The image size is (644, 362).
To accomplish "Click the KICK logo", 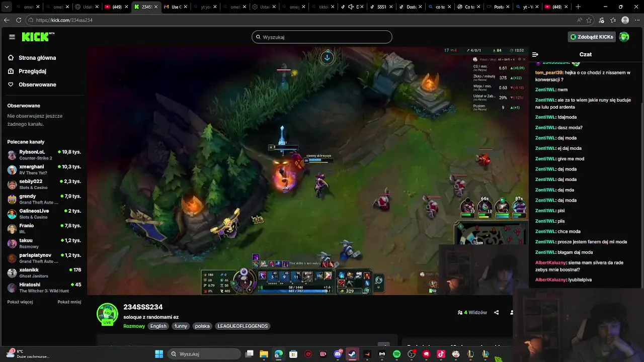I will click(38, 37).
